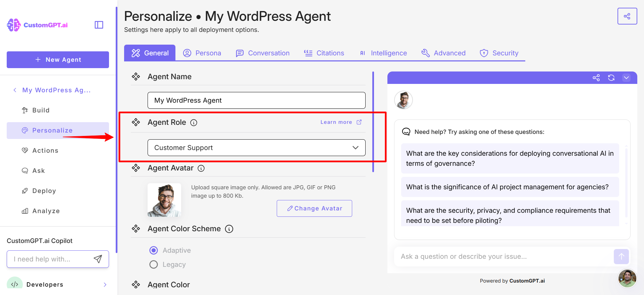Expand the Developers section chevron
This screenshot has height=295, width=644.
point(105,285)
